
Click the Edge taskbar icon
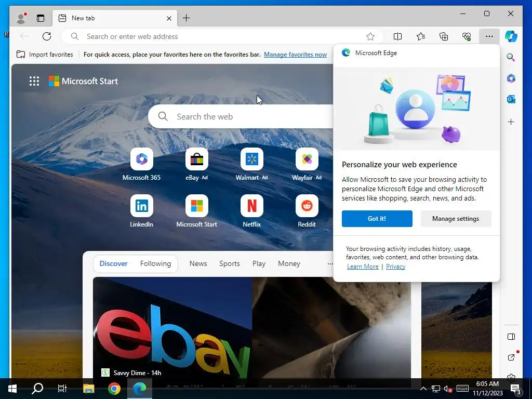tap(139, 389)
